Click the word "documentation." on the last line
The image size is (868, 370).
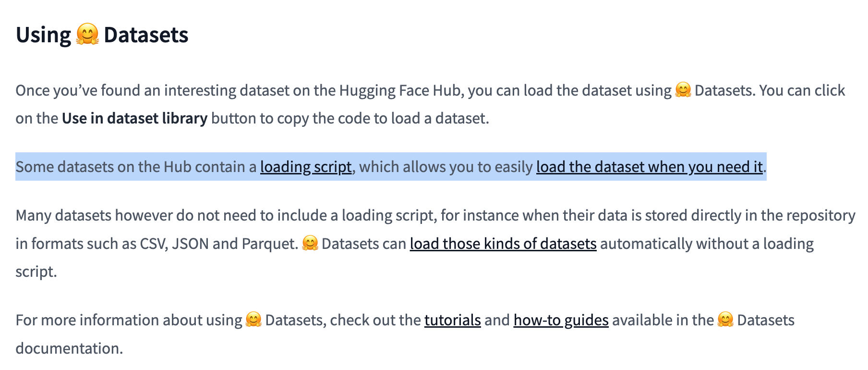70,348
